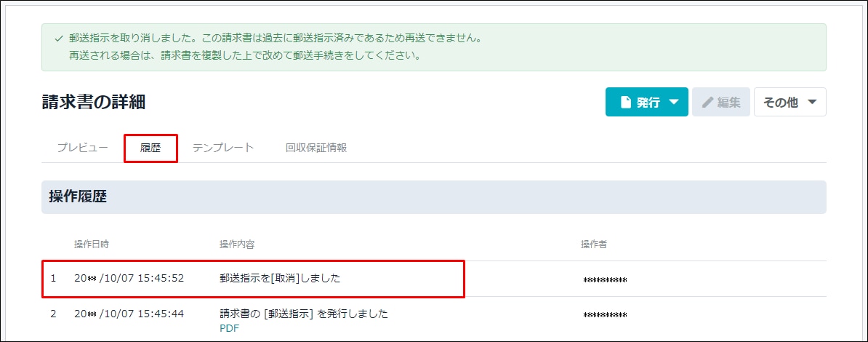This screenshot has height=342, width=868.
Task: Click the notice line starting 再送される場合は
Action: (x=244, y=55)
